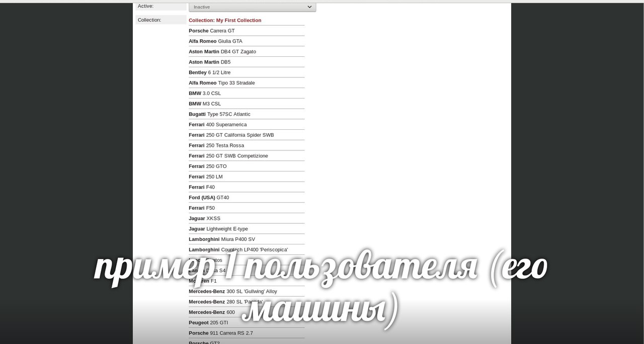The image size is (644, 344).
Task: Open Alfa Romeo Tipo 33 Stradale
Action: [x=221, y=83]
